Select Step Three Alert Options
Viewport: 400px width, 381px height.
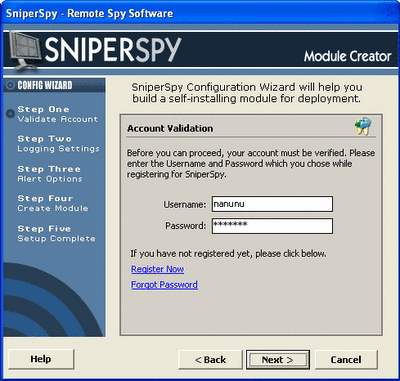pyautogui.click(x=50, y=174)
